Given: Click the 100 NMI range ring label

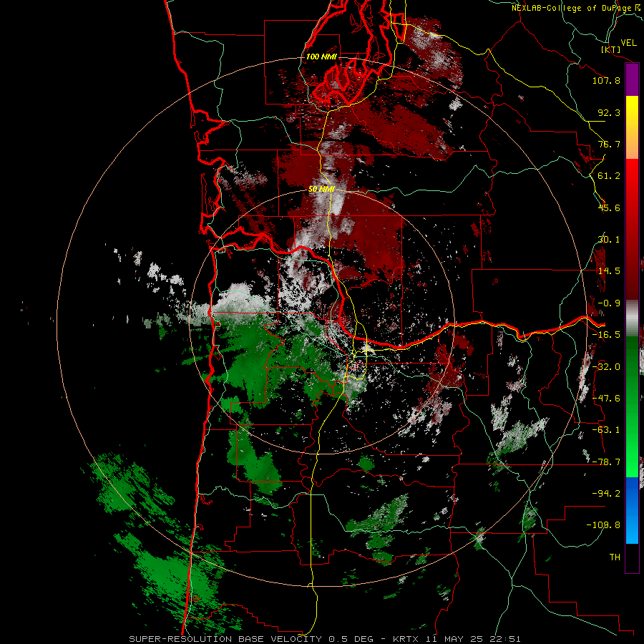Looking at the screenshot, I should 321,57.
